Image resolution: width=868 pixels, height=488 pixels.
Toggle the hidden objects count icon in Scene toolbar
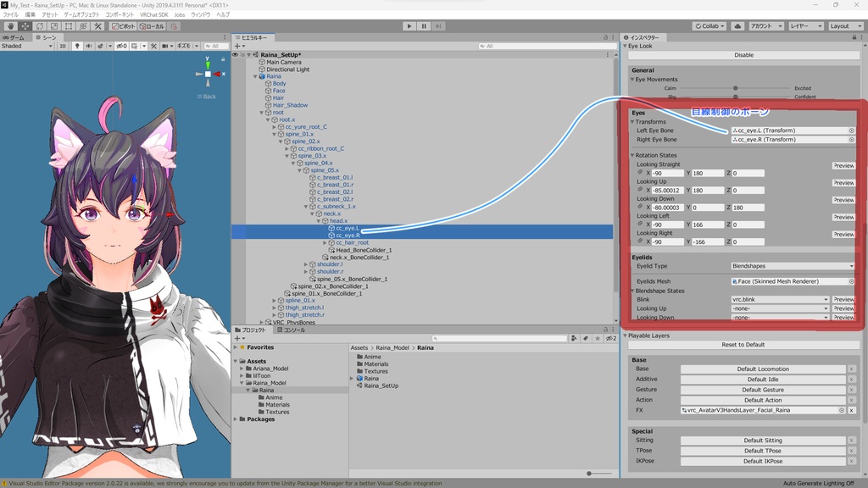[121, 46]
